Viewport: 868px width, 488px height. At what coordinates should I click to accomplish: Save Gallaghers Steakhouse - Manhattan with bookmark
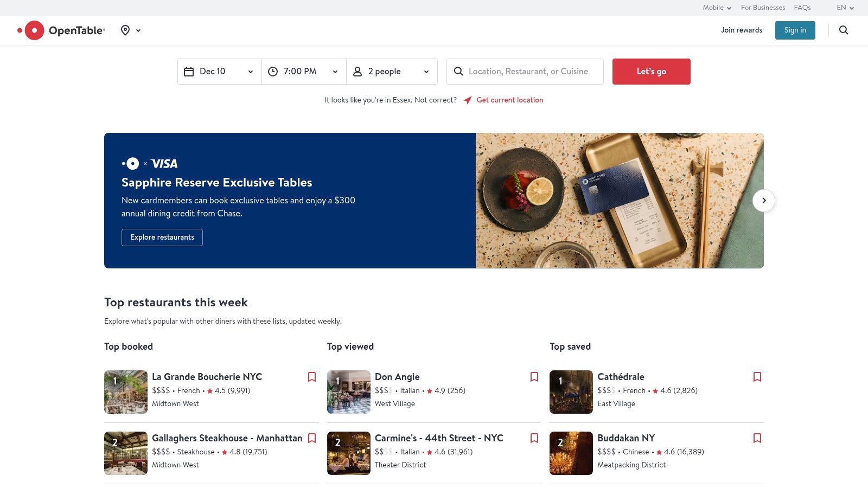click(x=312, y=438)
